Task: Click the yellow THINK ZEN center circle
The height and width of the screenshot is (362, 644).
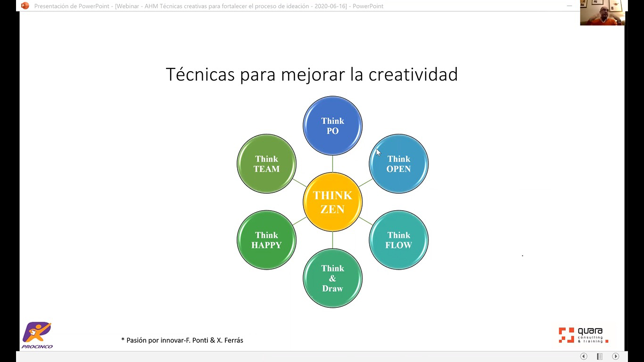Action: point(332,202)
